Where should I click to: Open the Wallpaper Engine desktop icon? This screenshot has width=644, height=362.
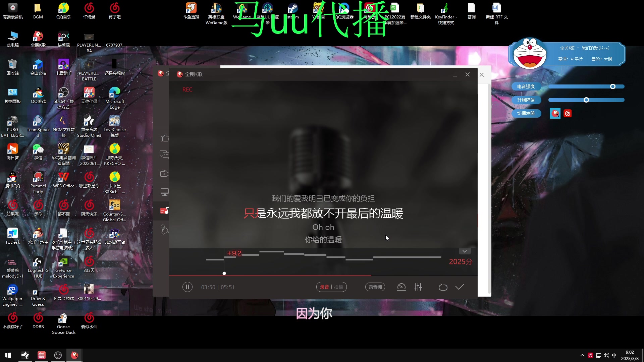pos(13,295)
